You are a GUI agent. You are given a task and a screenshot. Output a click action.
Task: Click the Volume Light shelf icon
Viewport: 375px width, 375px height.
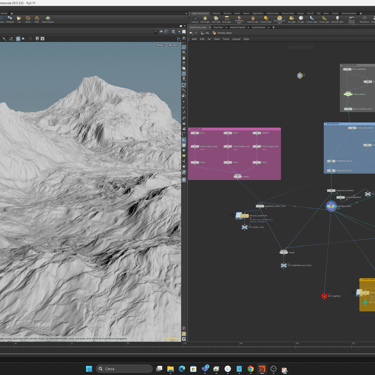(253, 19)
